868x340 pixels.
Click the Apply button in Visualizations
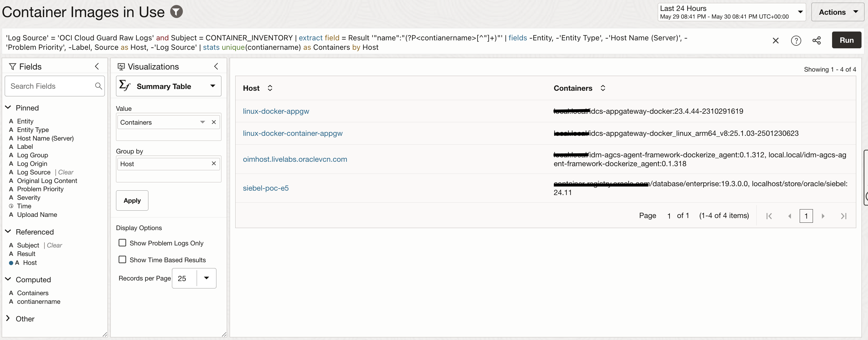(x=132, y=201)
